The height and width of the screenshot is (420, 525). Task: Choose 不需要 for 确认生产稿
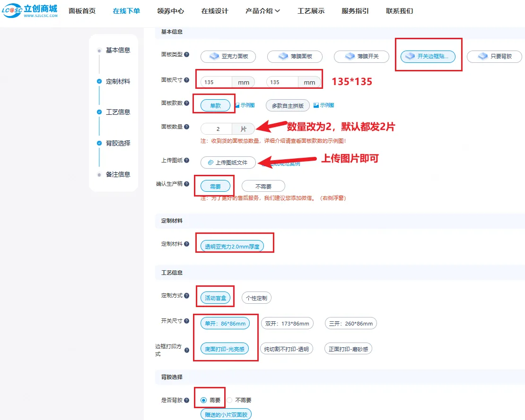(x=263, y=186)
